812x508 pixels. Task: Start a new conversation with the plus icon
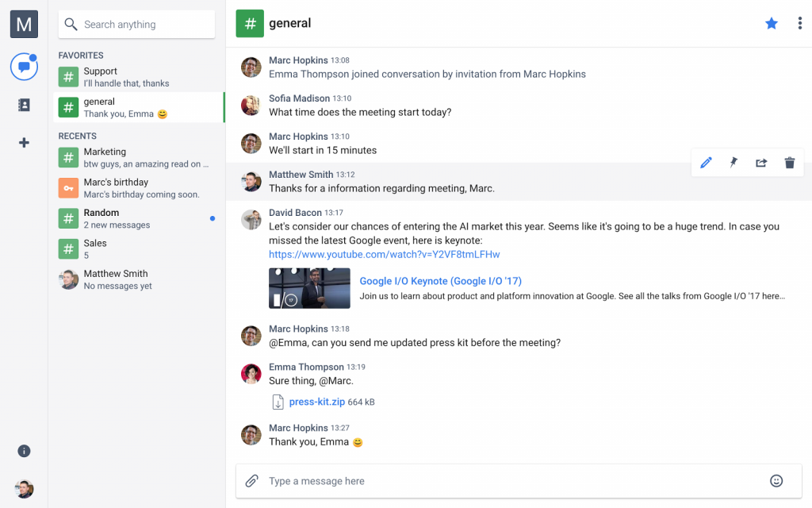click(24, 142)
